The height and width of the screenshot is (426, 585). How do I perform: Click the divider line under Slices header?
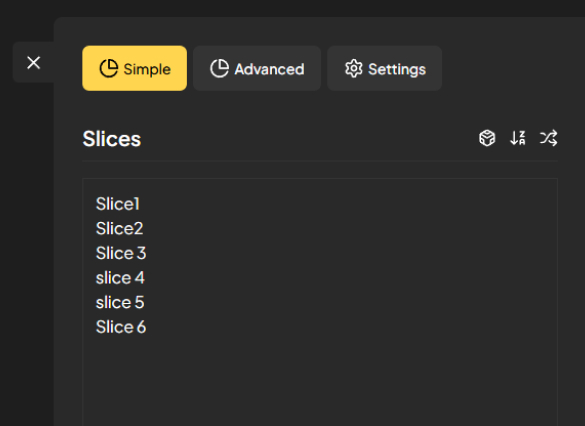click(x=320, y=161)
